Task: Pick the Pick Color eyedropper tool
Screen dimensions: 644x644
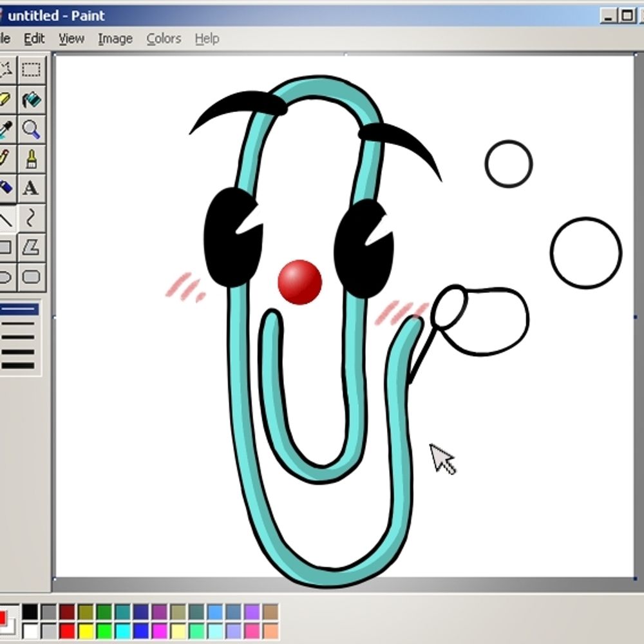Action: [7, 129]
